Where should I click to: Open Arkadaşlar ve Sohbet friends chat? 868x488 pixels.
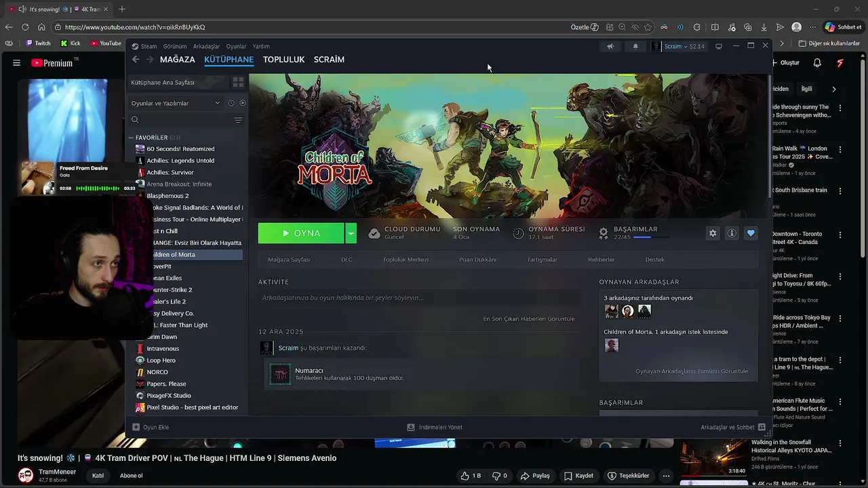(733, 428)
